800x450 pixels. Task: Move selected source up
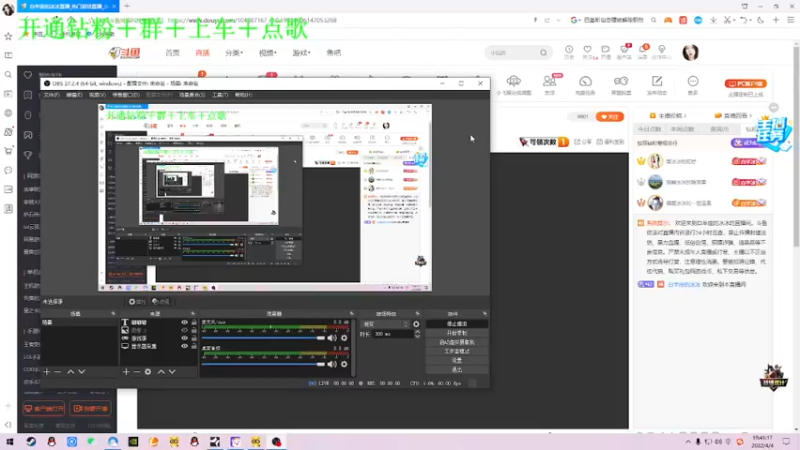coord(161,372)
